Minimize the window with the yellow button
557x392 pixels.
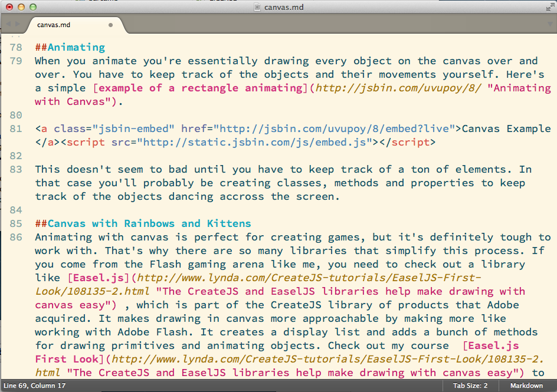point(21,7)
